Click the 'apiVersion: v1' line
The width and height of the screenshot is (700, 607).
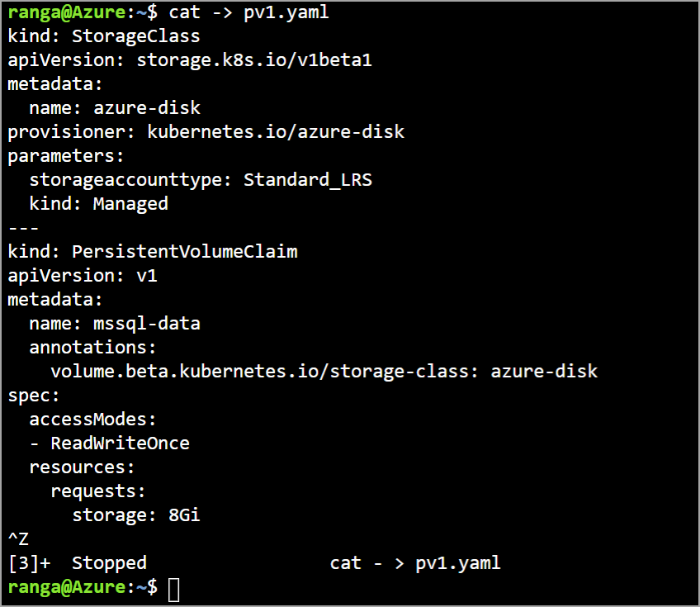[x=83, y=275]
